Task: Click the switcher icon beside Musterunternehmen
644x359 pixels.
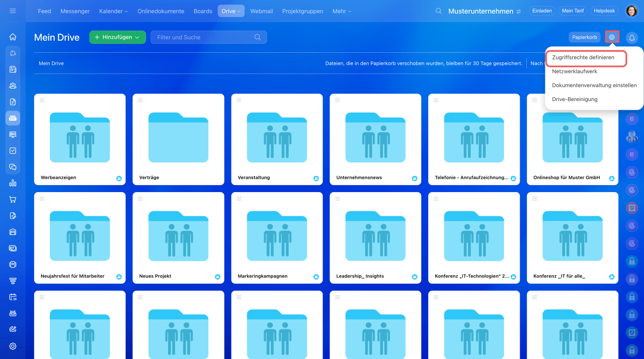Action: pos(519,11)
